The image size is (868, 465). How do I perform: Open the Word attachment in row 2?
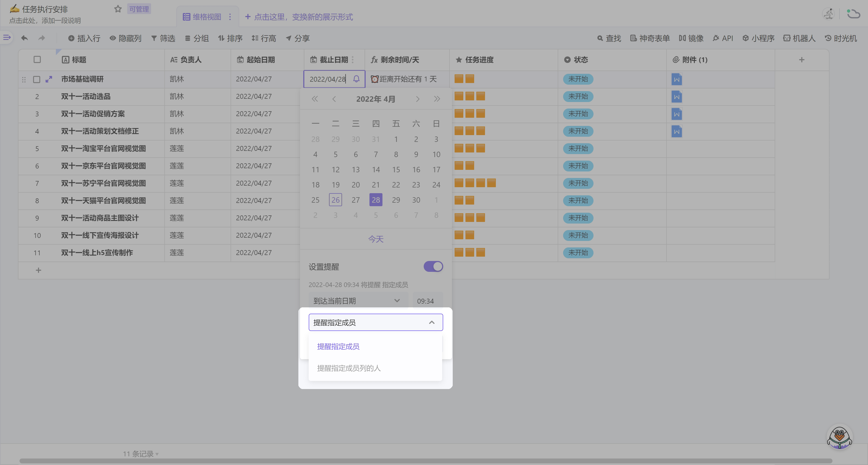(x=676, y=97)
